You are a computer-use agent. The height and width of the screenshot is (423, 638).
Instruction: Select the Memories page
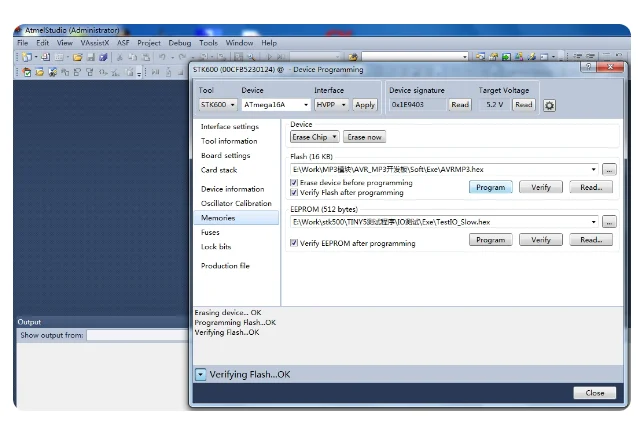[x=236, y=218]
